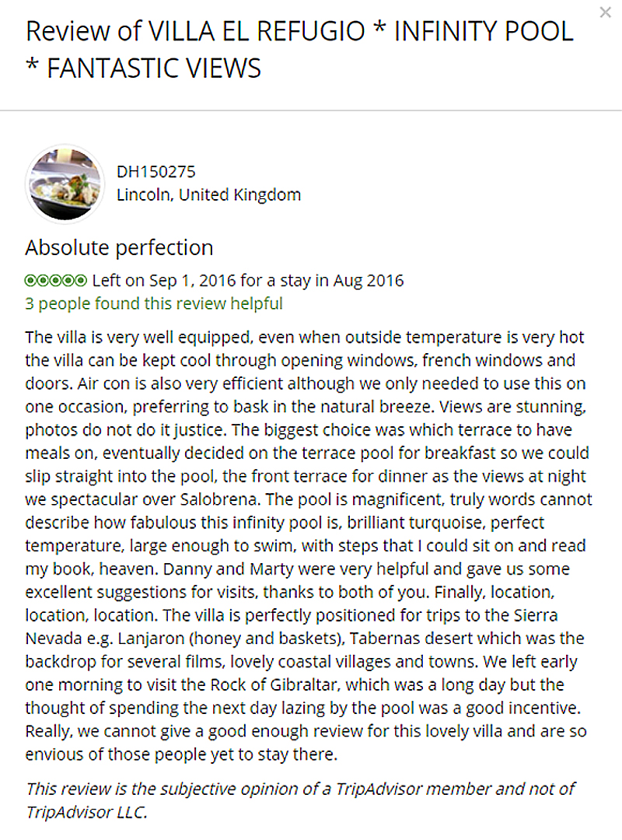
Task: Click the five-bubble rating icon
Action: (x=56, y=280)
